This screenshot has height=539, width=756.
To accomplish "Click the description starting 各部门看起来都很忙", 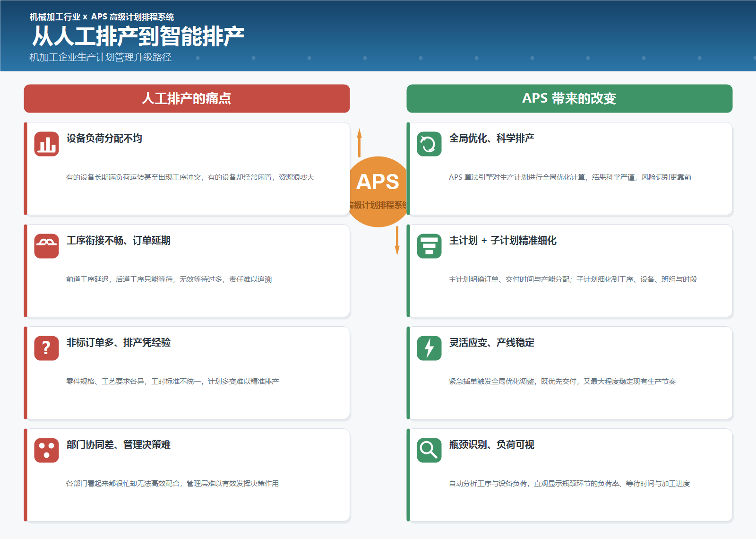I will (172, 484).
